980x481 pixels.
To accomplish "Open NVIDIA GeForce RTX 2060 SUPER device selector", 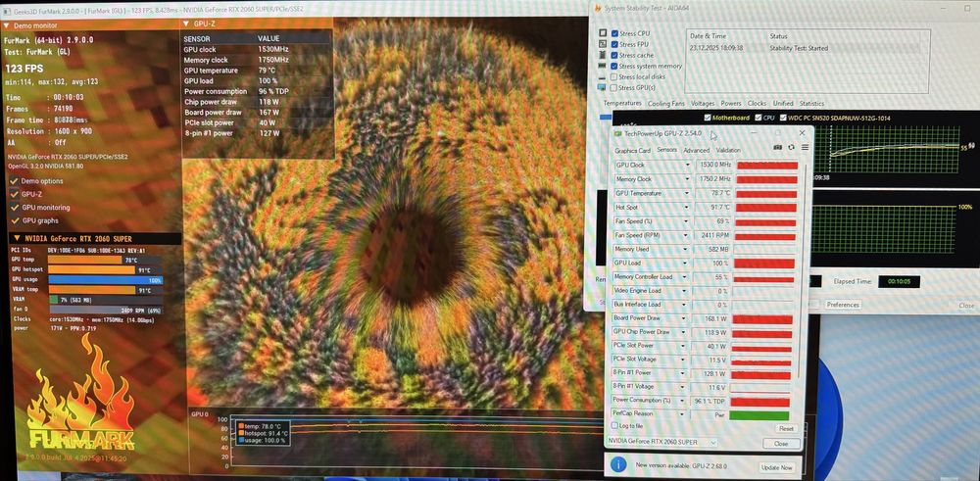I will [x=661, y=442].
